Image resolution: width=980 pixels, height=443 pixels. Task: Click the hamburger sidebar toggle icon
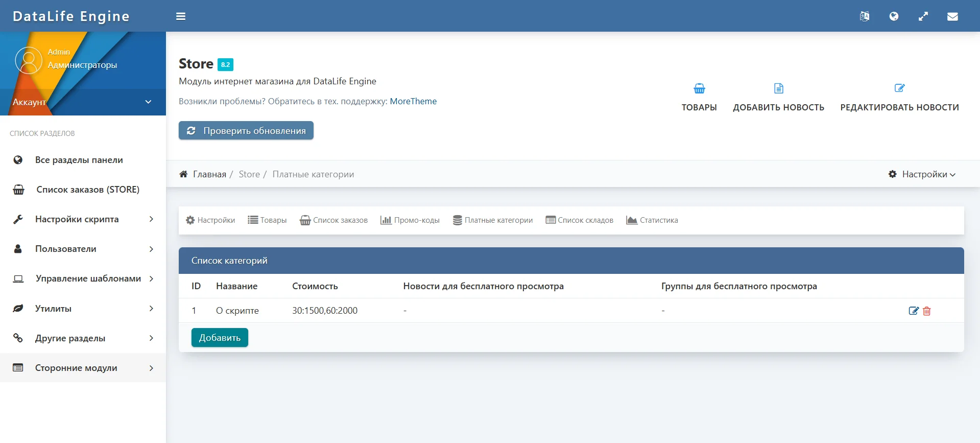(x=181, y=16)
